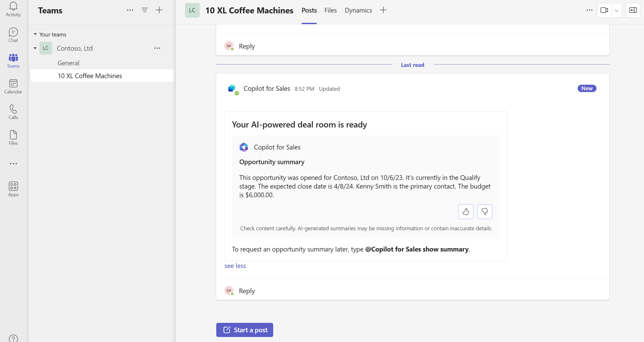Expand the Contoso, Ltd team
Image resolution: width=644 pixels, height=342 pixels.
pyautogui.click(x=35, y=48)
